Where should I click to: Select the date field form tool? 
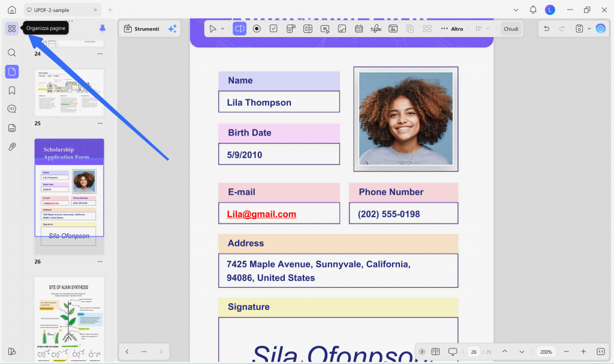click(x=359, y=29)
